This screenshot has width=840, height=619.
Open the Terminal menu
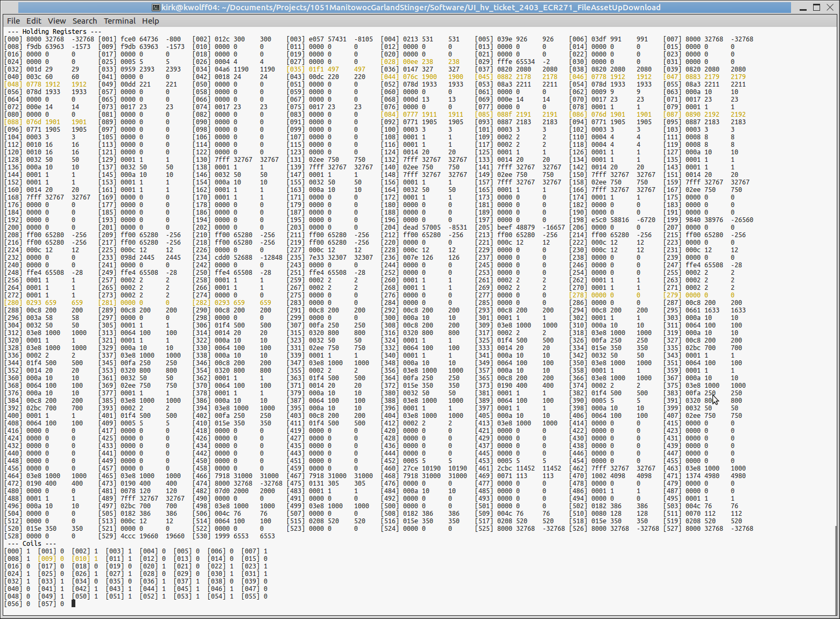click(119, 21)
